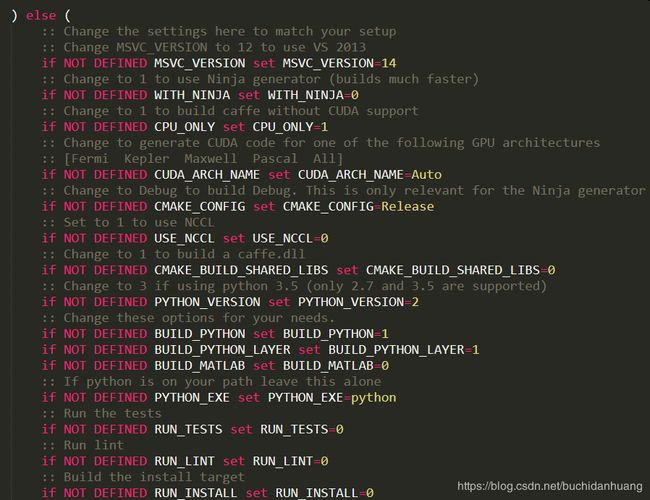Click the comment 'If python is on your path leave this alone'
Image resolution: width=650 pixels, height=500 pixels.
211,382
